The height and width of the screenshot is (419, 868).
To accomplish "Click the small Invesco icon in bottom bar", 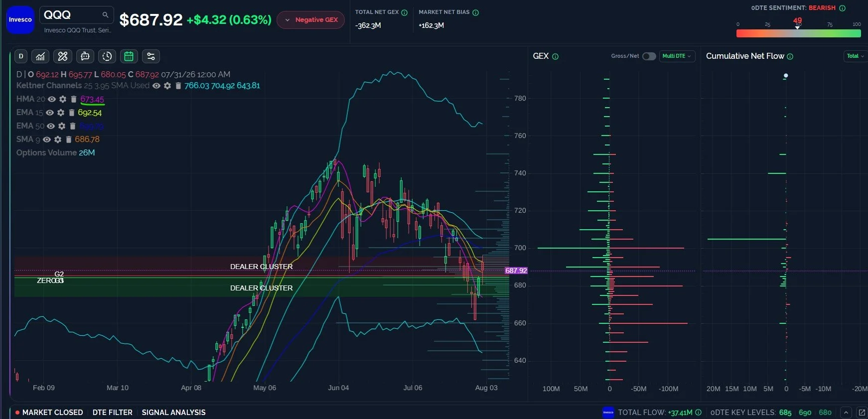I will 608,413.
